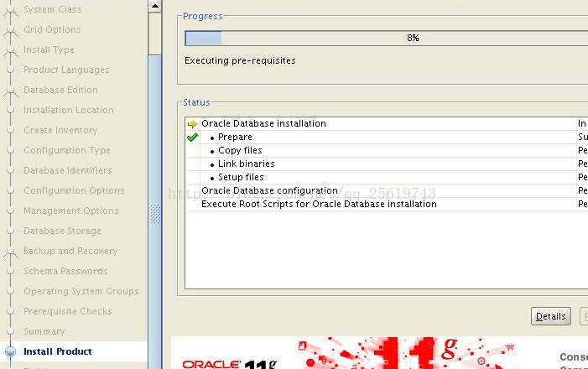Select Prerequisite Checks step
This screenshot has height=369, width=588.
[x=67, y=311]
